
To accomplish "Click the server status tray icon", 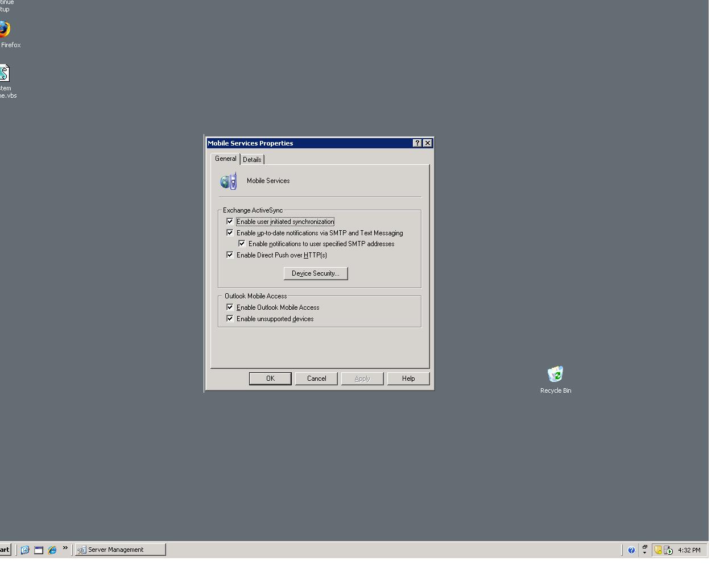I will click(x=668, y=550).
